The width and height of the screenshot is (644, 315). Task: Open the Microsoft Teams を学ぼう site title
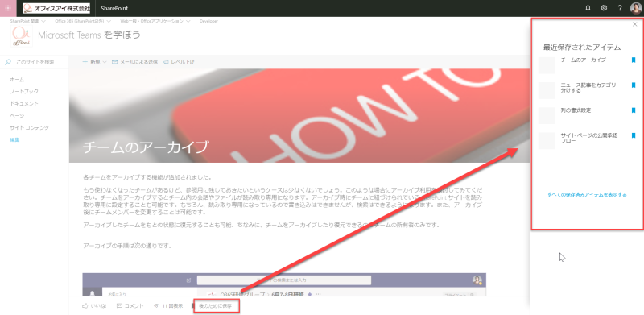coord(89,35)
